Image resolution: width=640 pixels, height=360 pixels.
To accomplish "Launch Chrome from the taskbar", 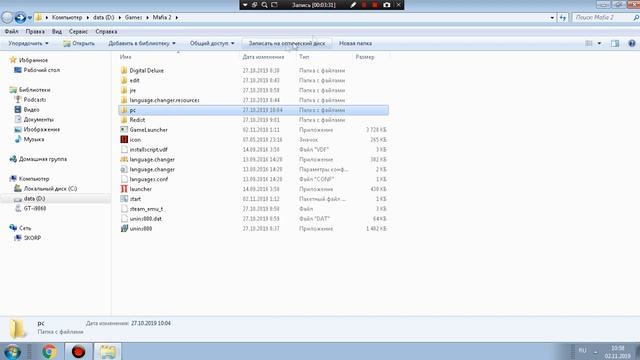I will (49, 351).
